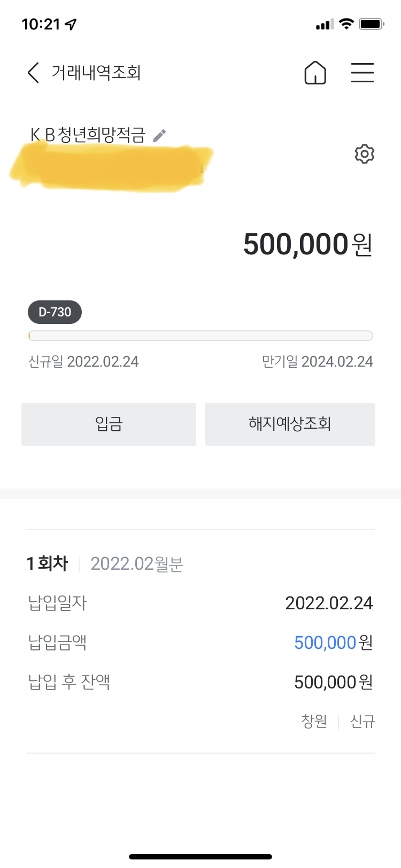Tap the 만기일 2024.02.24 maturity date
This screenshot has height=868, width=401.
point(317,362)
